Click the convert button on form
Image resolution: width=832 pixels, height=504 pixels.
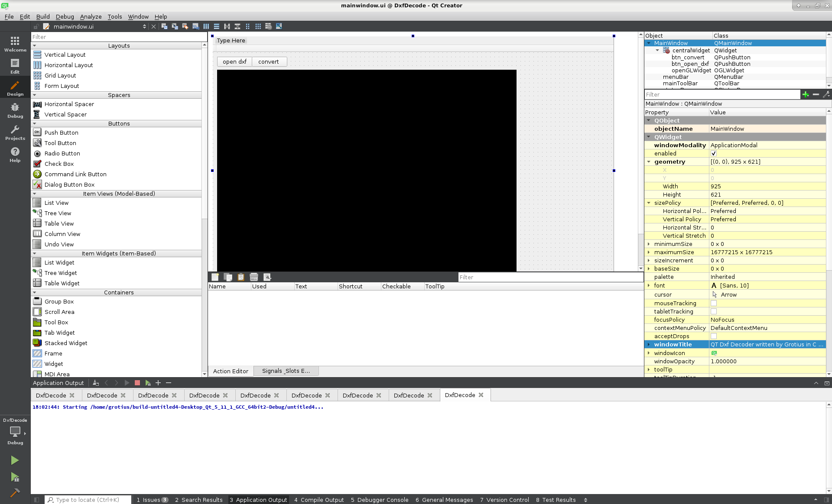click(x=269, y=61)
